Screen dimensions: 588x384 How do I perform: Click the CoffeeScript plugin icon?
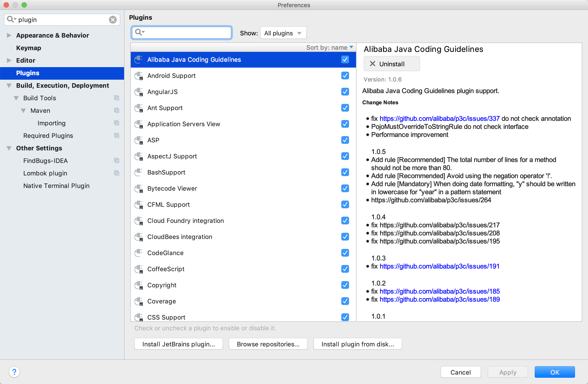[139, 269]
